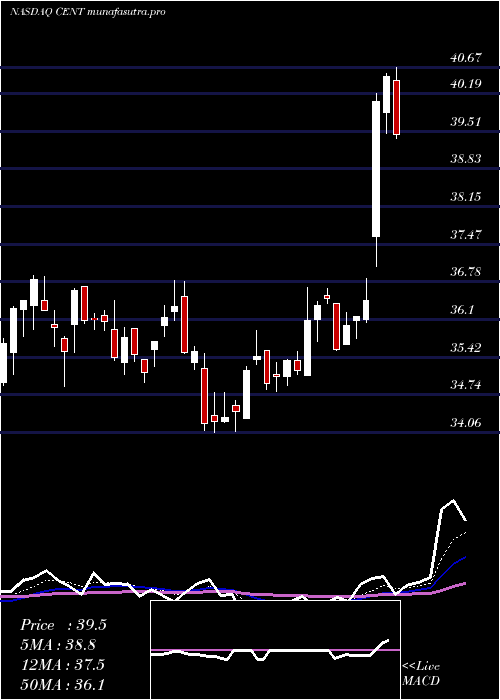Click the 40.19 price level label
Viewport: 500px width, 700px height.
coord(466,83)
